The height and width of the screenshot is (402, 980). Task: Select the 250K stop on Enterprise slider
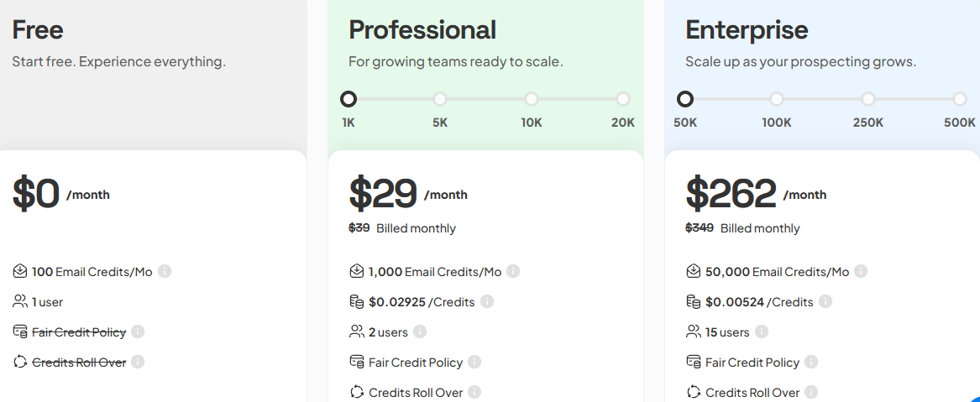[868, 99]
